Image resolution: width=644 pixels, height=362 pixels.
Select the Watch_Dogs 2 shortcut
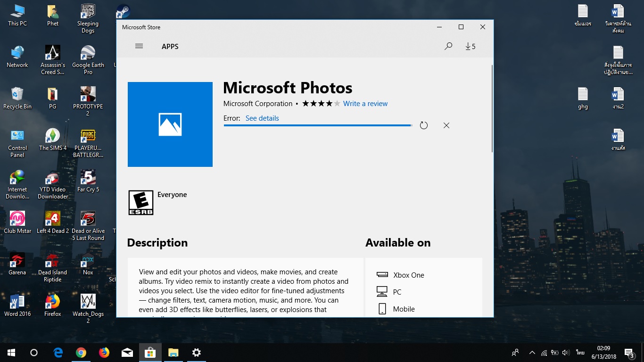point(88,309)
